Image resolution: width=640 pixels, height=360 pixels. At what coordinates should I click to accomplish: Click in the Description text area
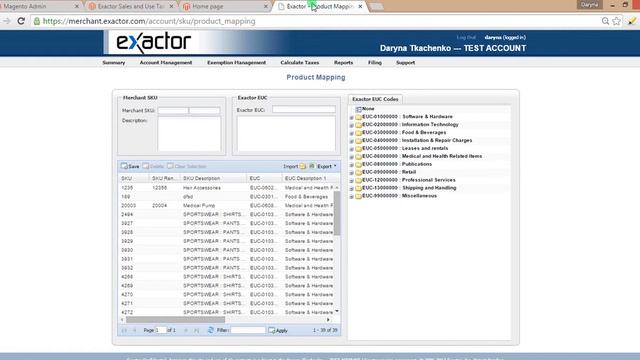pos(189,134)
